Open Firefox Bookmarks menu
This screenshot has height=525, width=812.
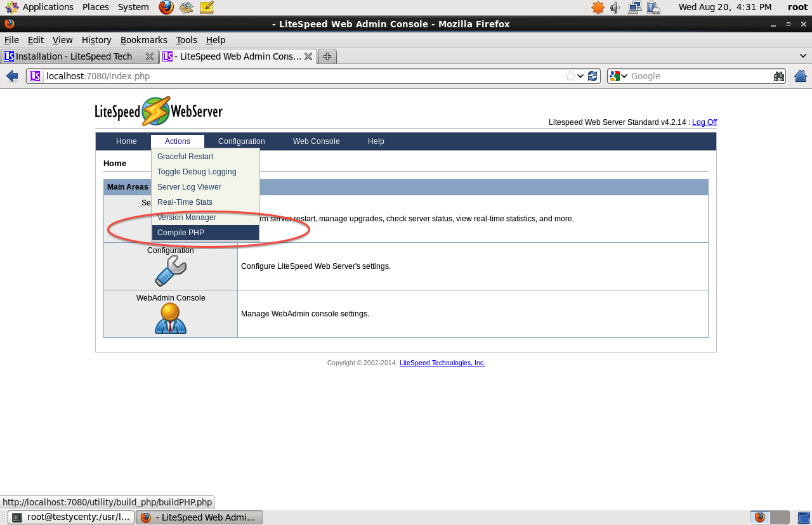point(144,40)
